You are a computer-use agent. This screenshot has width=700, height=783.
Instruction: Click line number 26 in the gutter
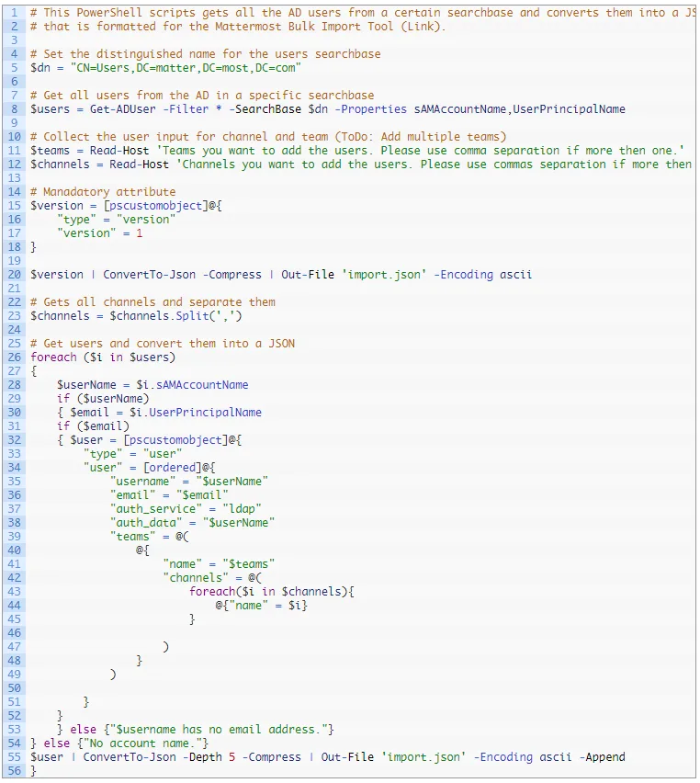15,357
